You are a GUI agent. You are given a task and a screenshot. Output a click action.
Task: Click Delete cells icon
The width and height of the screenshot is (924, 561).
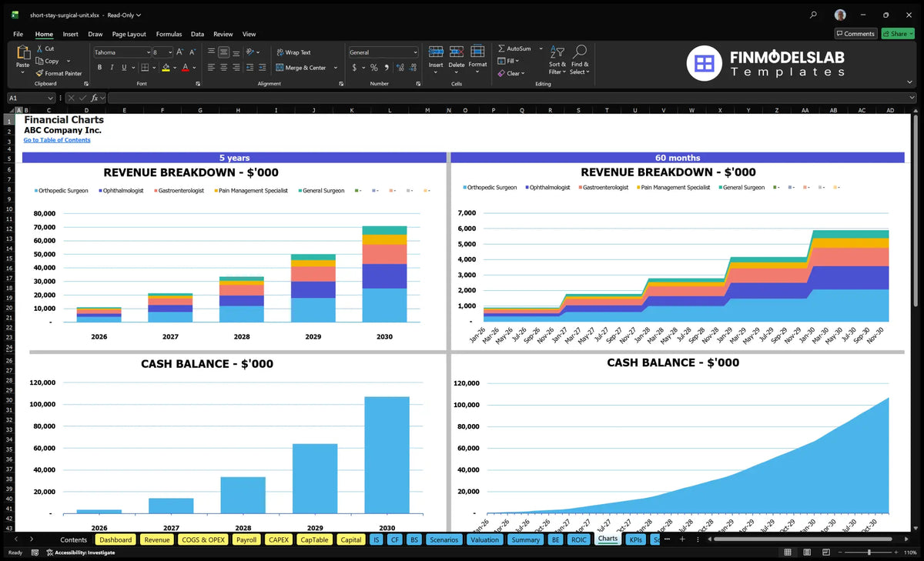click(457, 52)
